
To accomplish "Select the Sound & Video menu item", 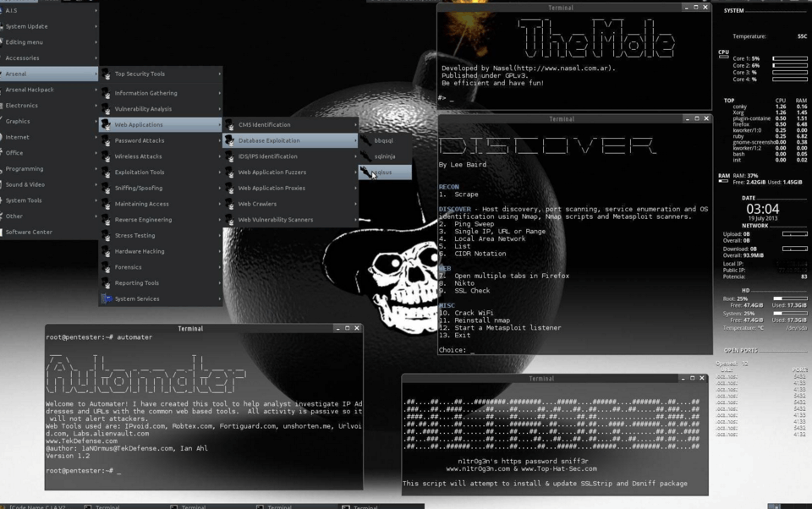I will tap(25, 184).
